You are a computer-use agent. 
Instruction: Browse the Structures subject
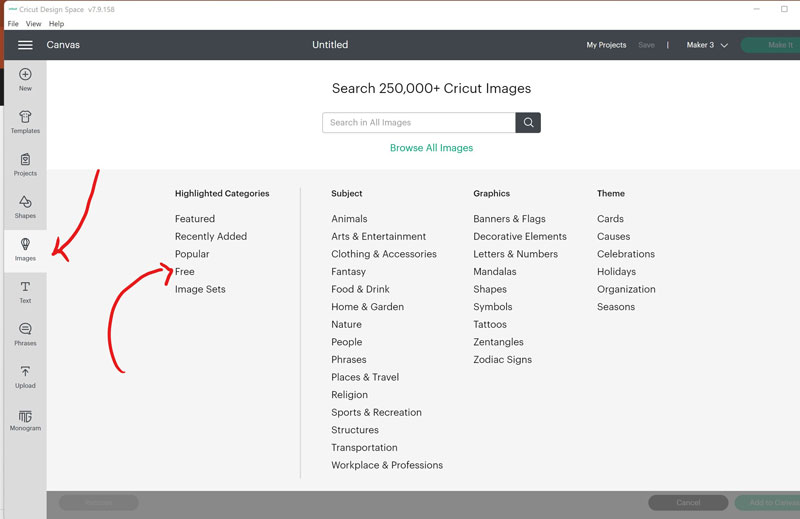tap(355, 430)
